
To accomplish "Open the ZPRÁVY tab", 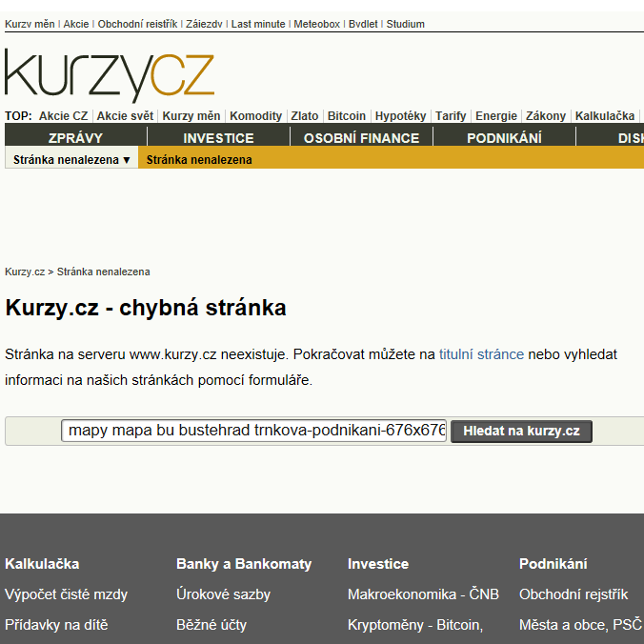I will click(75, 138).
